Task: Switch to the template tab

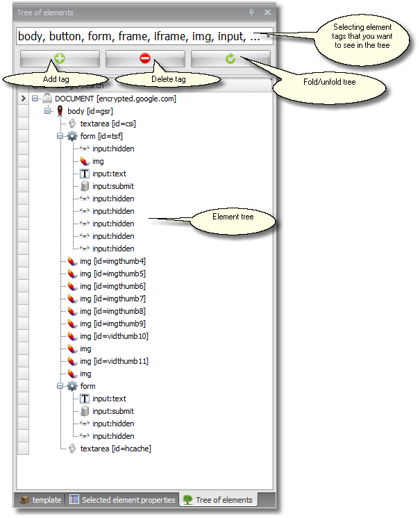Action: click(x=40, y=500)
